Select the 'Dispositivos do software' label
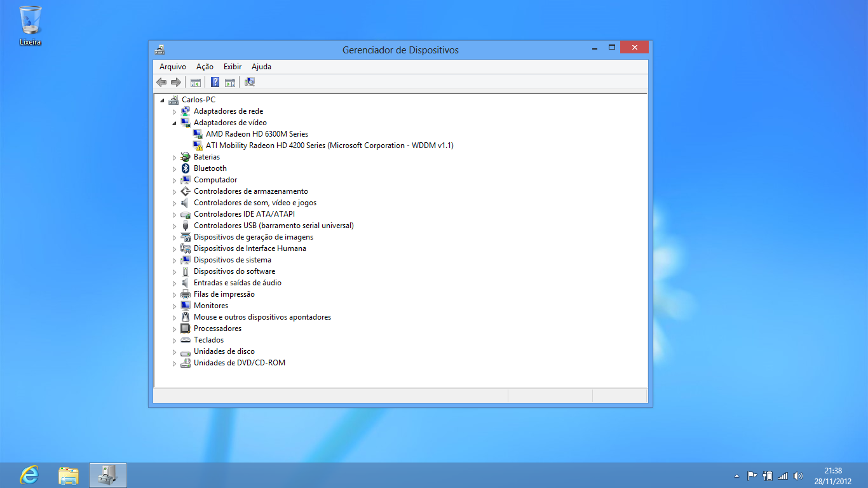 click(x=234, y=271)
